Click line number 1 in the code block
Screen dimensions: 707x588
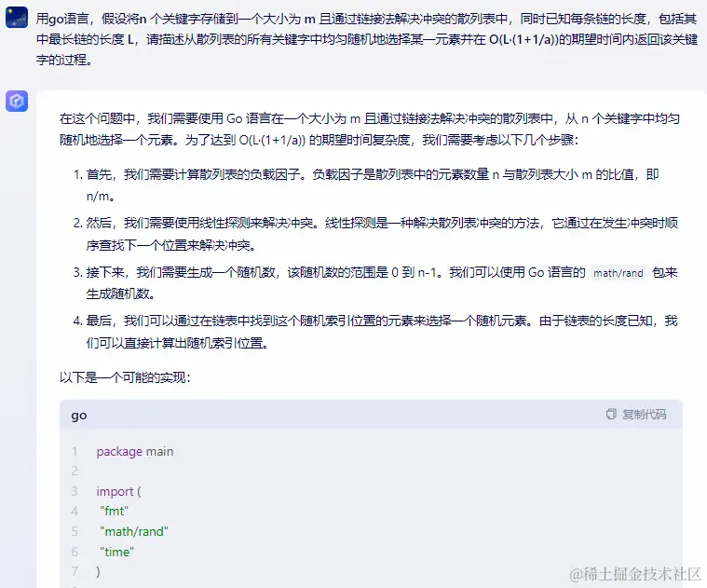pos(75,451)
